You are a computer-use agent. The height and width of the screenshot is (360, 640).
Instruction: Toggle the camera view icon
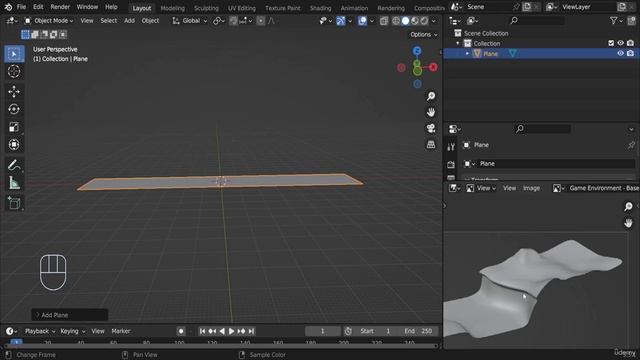431,128
